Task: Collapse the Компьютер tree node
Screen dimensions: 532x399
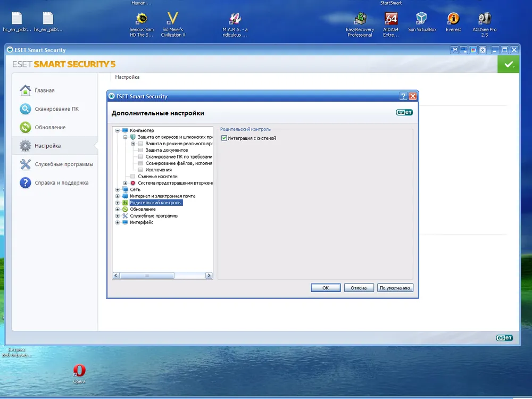Action: [x=118, y=130]
